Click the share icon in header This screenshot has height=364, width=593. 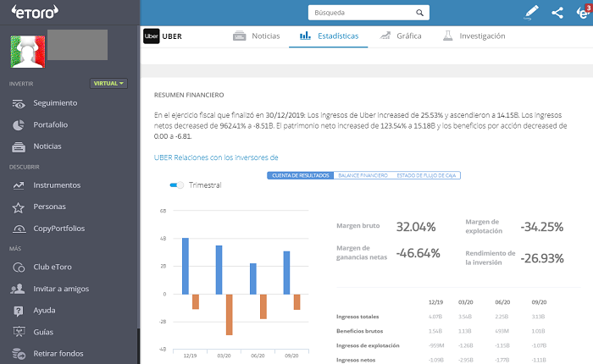[x=557, y=13]
